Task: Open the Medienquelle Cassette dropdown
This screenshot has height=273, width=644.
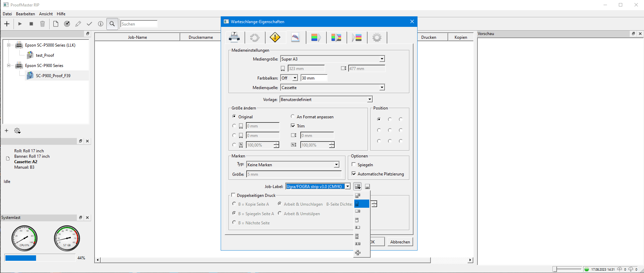Action: (382, 88)
